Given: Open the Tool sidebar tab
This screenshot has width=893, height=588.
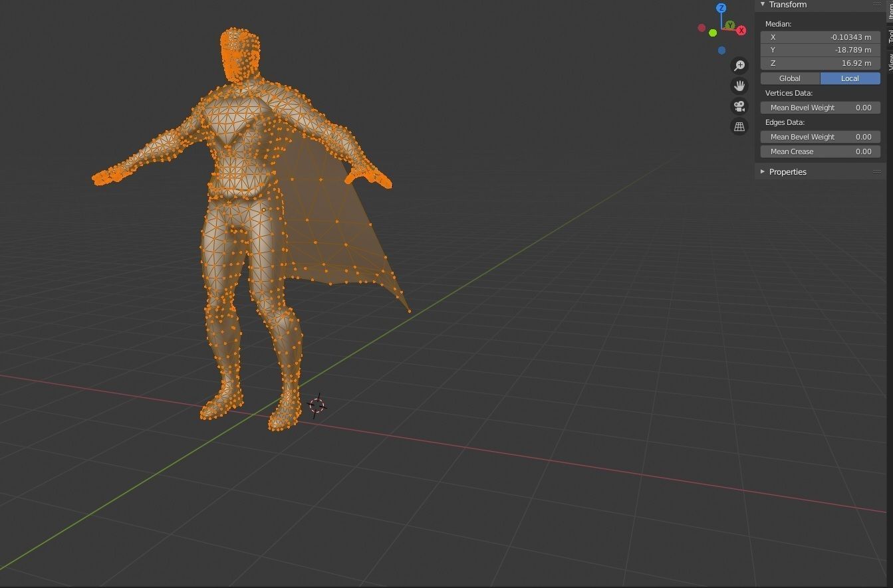Looking at the screenshot, I should [x=890, y=35].
